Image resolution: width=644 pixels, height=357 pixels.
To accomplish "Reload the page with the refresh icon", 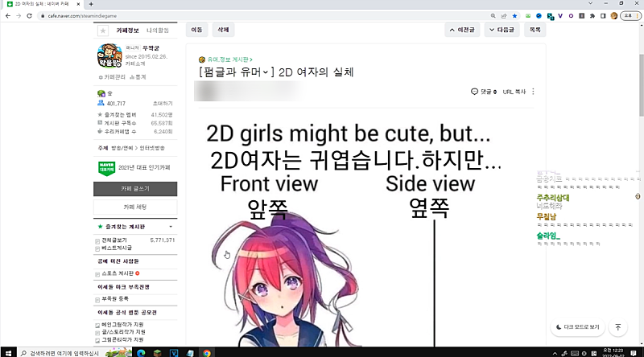I will pyautogui.click(x=29, y=15).
